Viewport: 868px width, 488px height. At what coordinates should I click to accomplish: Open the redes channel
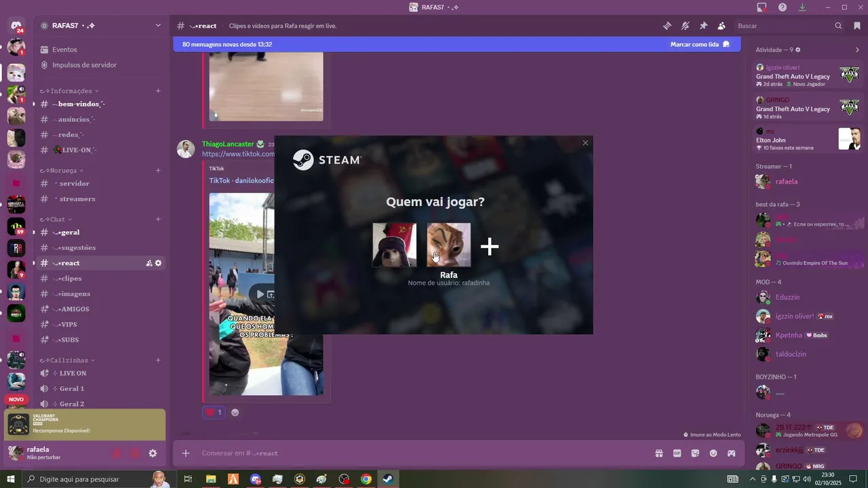point(100,135)
